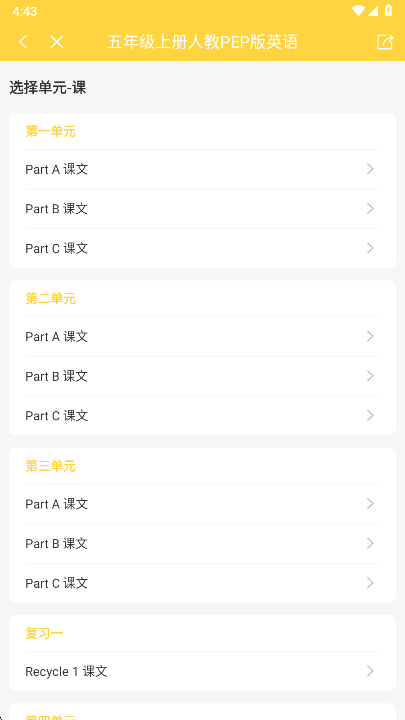Tap the 第一单元 unit heading
The height and width of the screenshot is (720, 405).
51,132
